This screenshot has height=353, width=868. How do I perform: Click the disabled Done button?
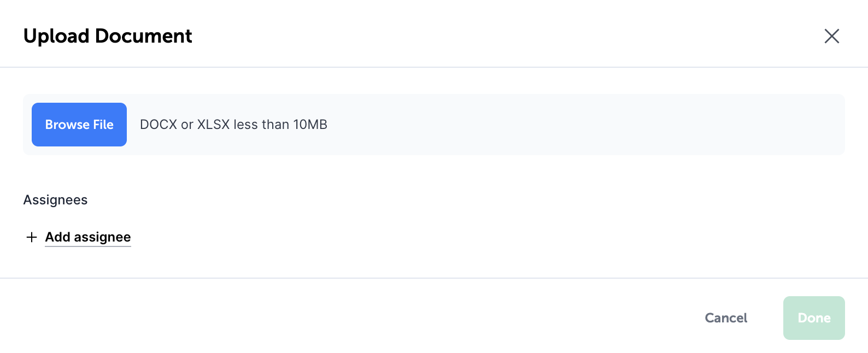pyautogui.click(x=814, y=318)
